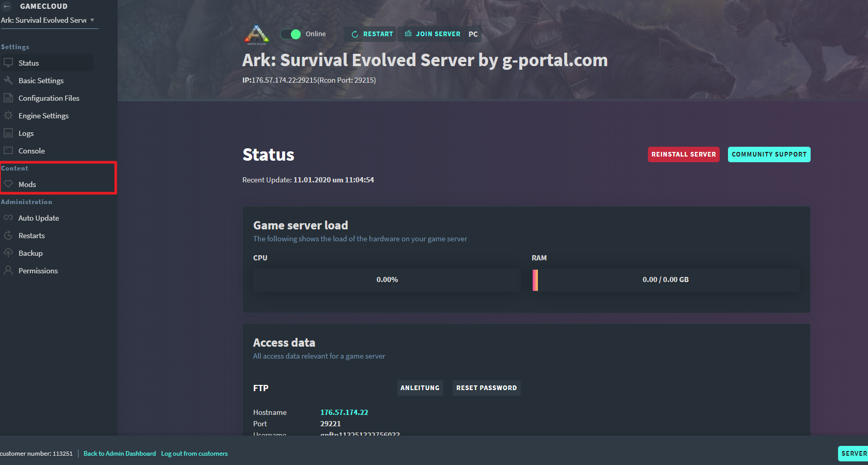Select the Status wrench icon for Basic Settings
The image size is (868, 465).
click(x=9, y=80)
